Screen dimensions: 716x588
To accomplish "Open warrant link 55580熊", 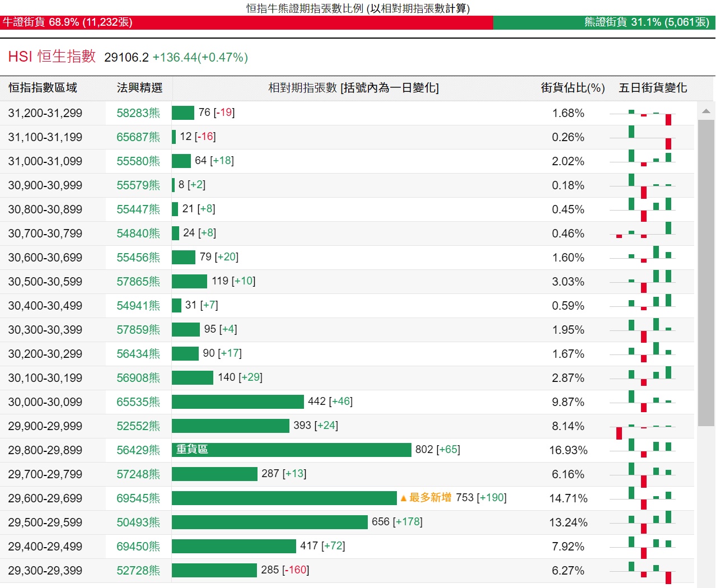I will [x=138, y=161].
